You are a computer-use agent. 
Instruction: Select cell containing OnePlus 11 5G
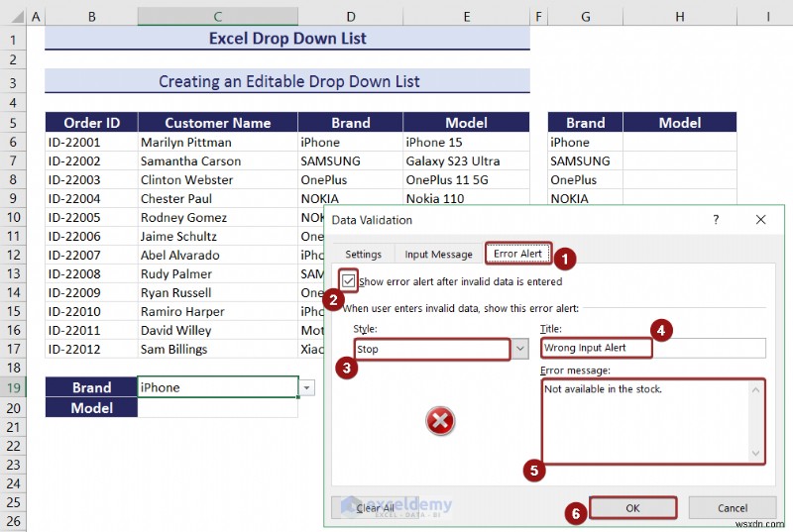[x=466, y=180]
